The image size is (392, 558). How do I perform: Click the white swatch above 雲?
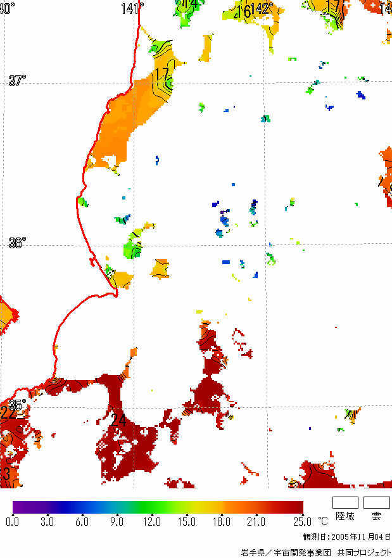click(376, 502)
